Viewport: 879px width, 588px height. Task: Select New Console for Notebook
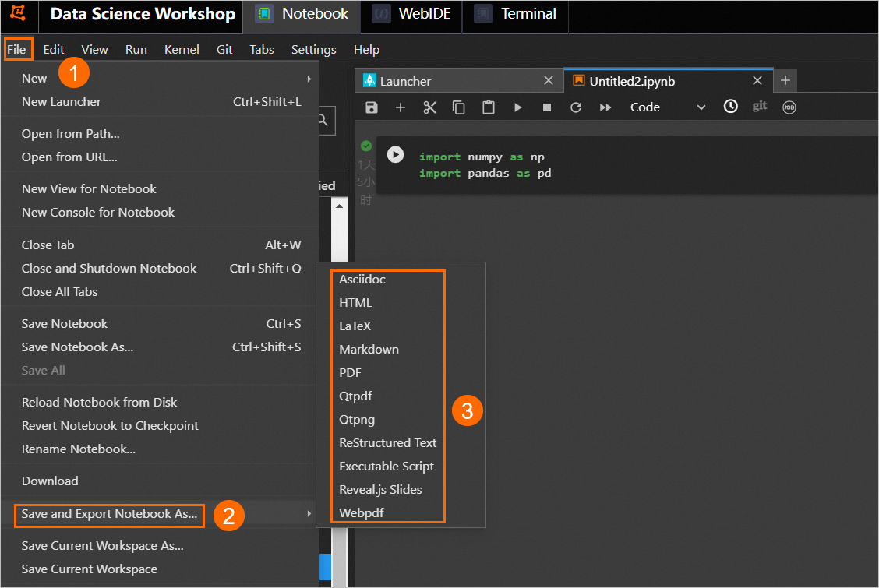[160, 213]
